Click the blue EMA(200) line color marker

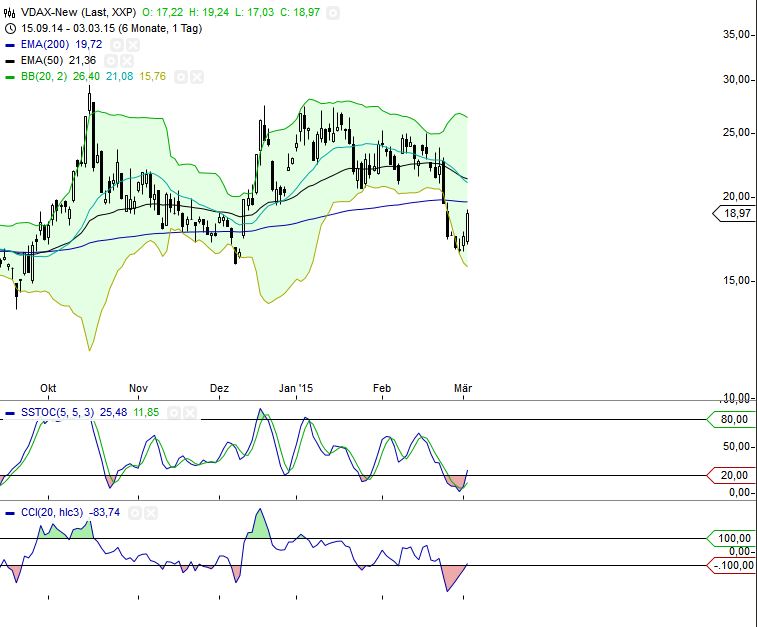click(10, 45)
